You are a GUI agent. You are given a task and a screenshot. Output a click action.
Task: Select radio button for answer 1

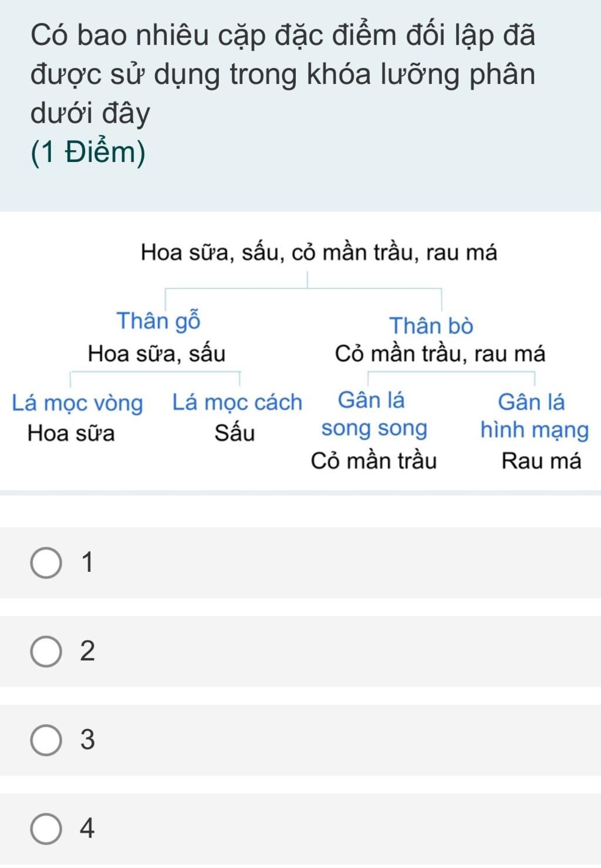[46, 564]
